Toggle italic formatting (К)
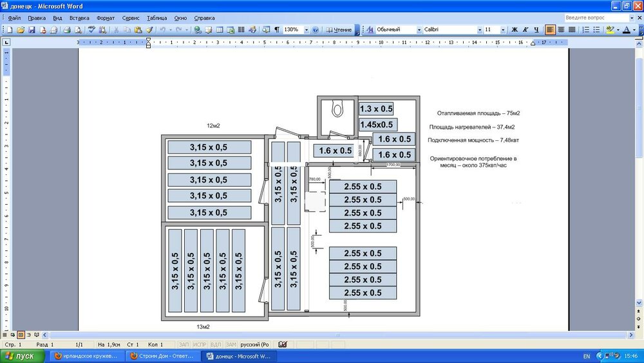The height and width of the screenshot is (363, 644). (525, 30)
